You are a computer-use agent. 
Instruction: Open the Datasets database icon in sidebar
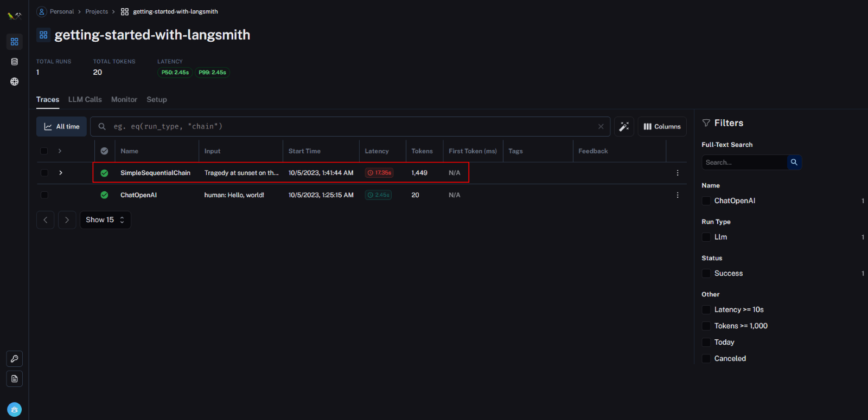click(15, 62)
